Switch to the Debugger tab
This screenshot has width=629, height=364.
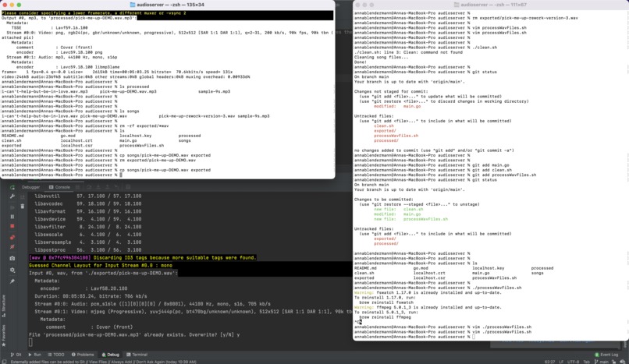pos(31,187)
